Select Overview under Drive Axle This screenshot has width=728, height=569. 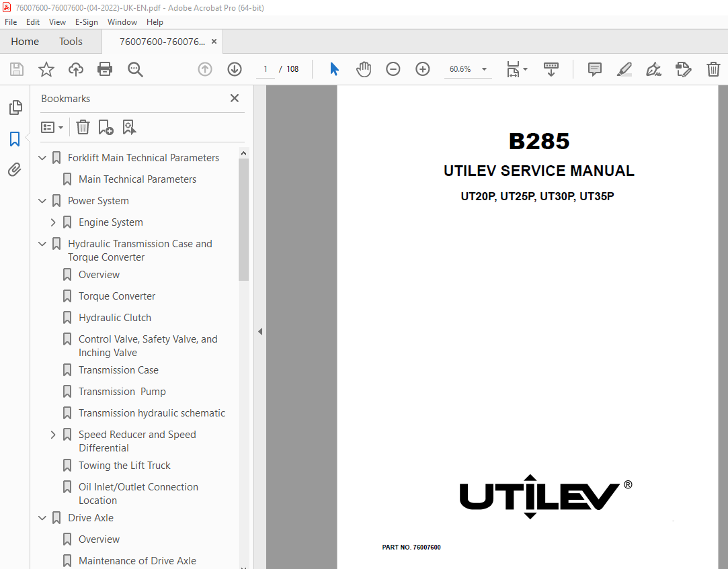[x=99, y=539]
